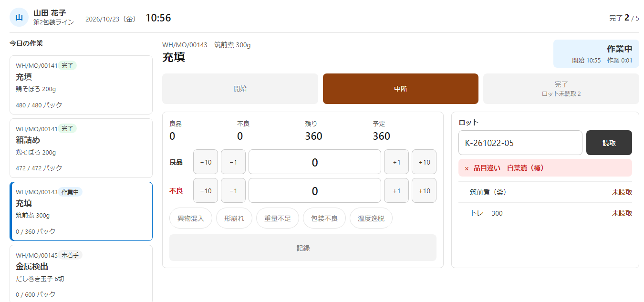644x302 pixels.
Task: Increase 不良 count by 10
Action: (x=424, y=190)
